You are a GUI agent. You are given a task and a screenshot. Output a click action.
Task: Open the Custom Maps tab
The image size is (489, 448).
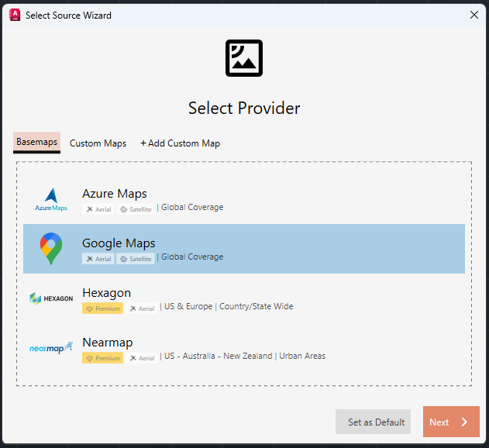(98, 143)
